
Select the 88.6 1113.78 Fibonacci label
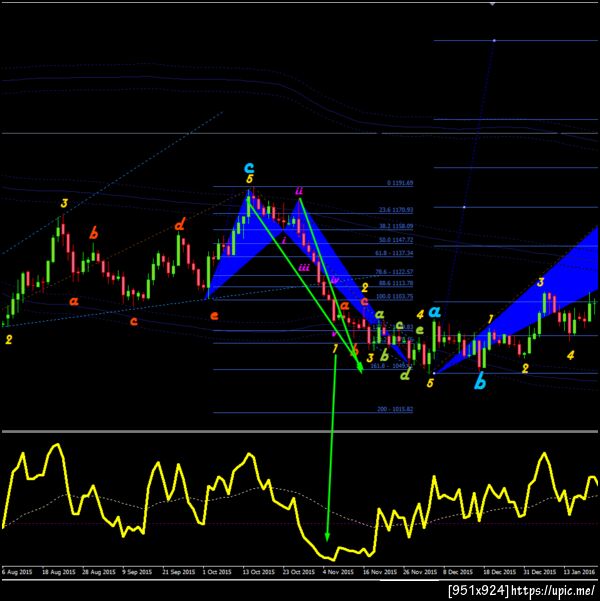pyautogui.click(x=396, y=283)
